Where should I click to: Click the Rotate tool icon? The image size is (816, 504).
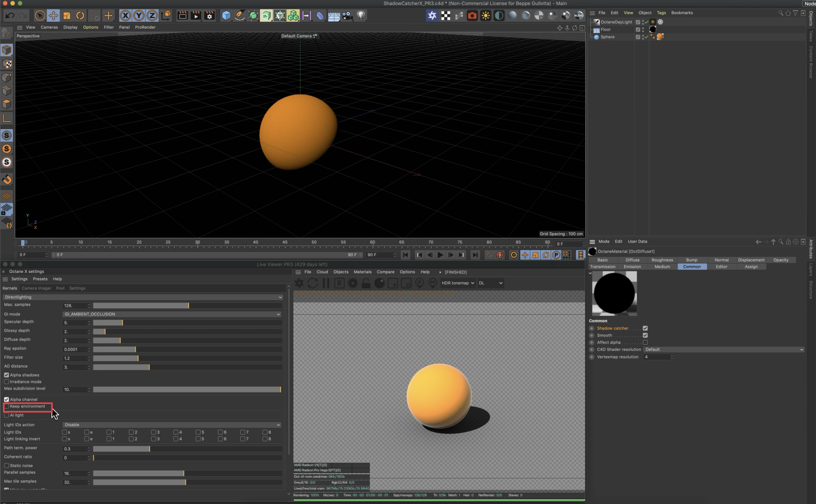point(80,15)
